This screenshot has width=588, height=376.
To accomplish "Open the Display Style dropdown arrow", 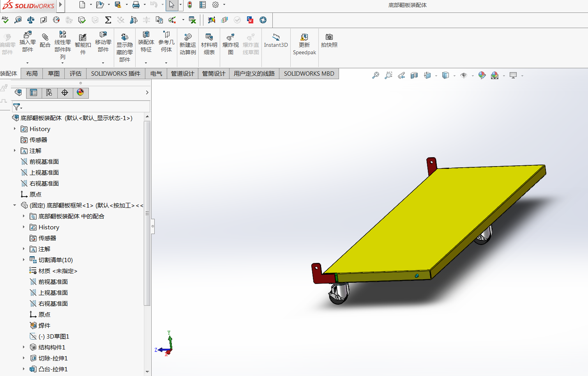I will click(x=454, y=76).
